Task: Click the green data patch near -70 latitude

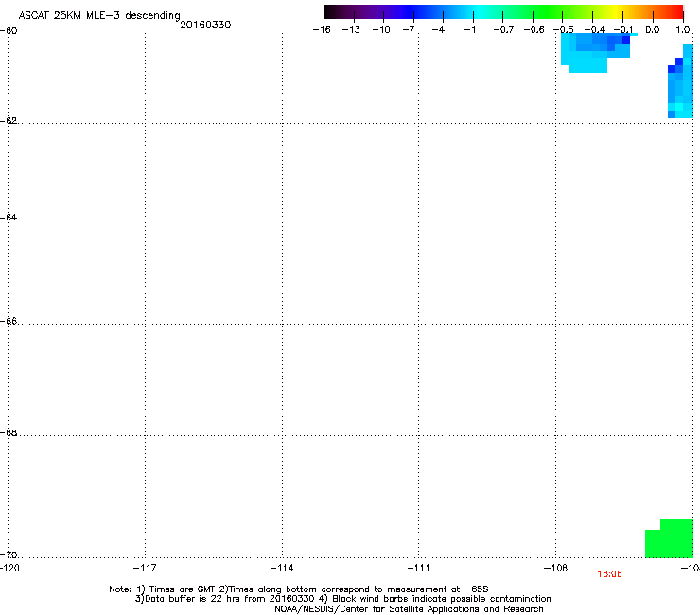Action: [669, 538]
